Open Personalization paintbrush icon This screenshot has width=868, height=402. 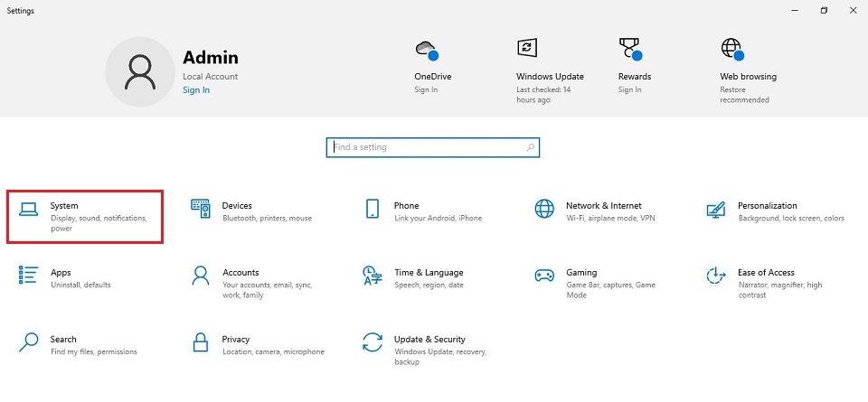pyautogui.click(x=716, y=210)
